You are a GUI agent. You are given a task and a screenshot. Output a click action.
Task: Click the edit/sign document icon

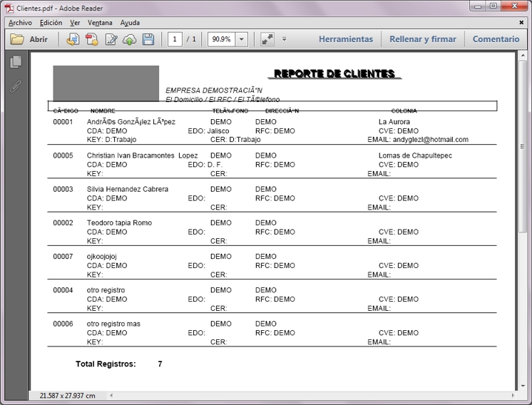coord(111,39)
